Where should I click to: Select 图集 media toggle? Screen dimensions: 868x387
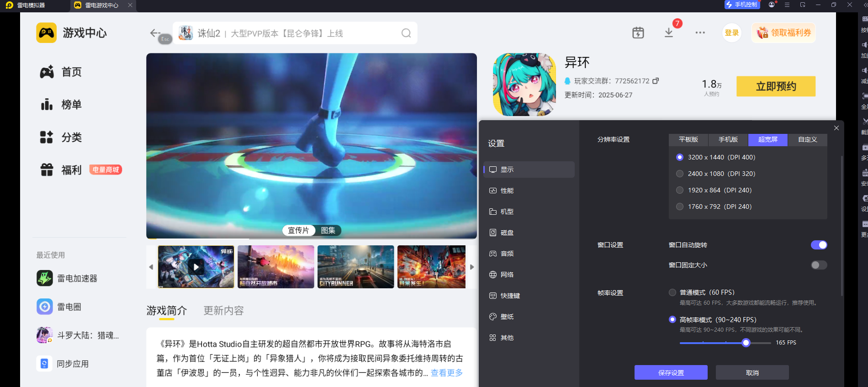tap(328, 230)
